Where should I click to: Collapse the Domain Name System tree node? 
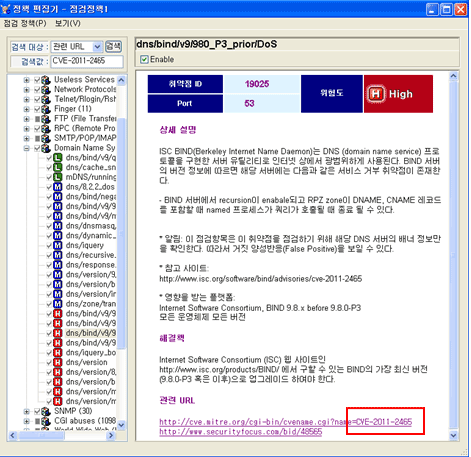[26, 148]
